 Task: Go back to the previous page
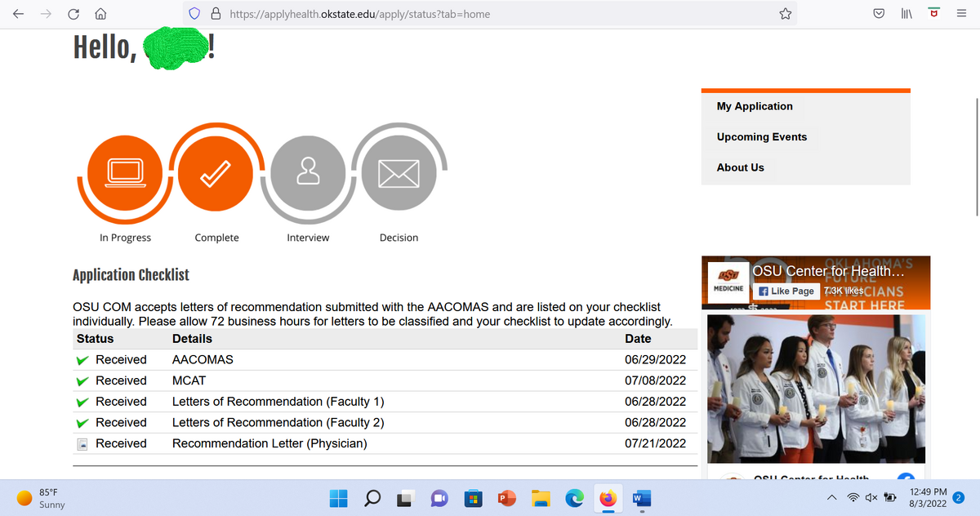(x=20, y=14)
